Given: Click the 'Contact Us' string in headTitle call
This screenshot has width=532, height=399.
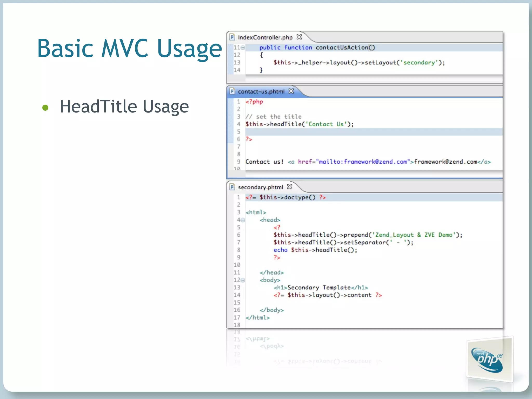Looking at the screenshot, I should pos(326,124).
